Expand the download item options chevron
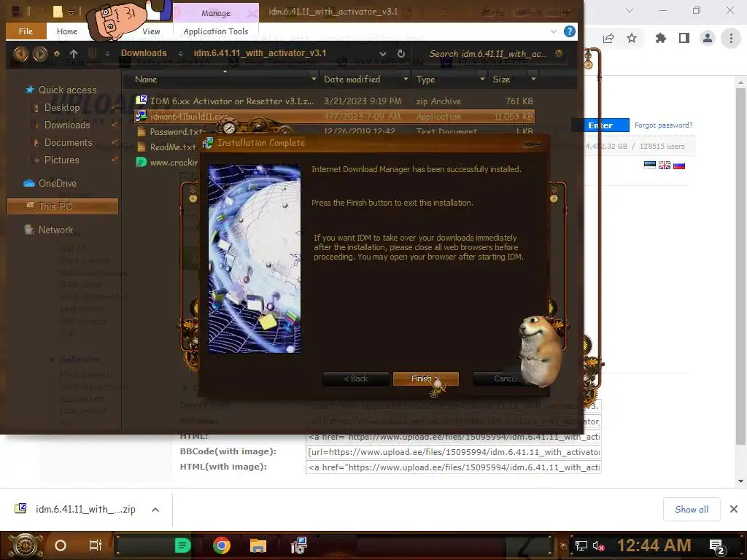This screenshot has height=560, width=747. pyautogui.click(x=155, y=510)
